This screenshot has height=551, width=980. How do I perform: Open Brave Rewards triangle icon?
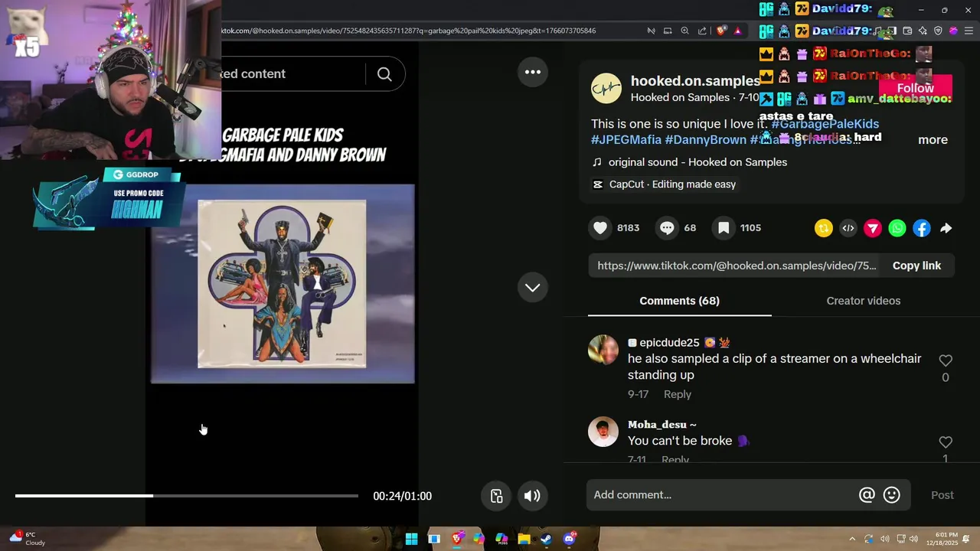(737, 31)
